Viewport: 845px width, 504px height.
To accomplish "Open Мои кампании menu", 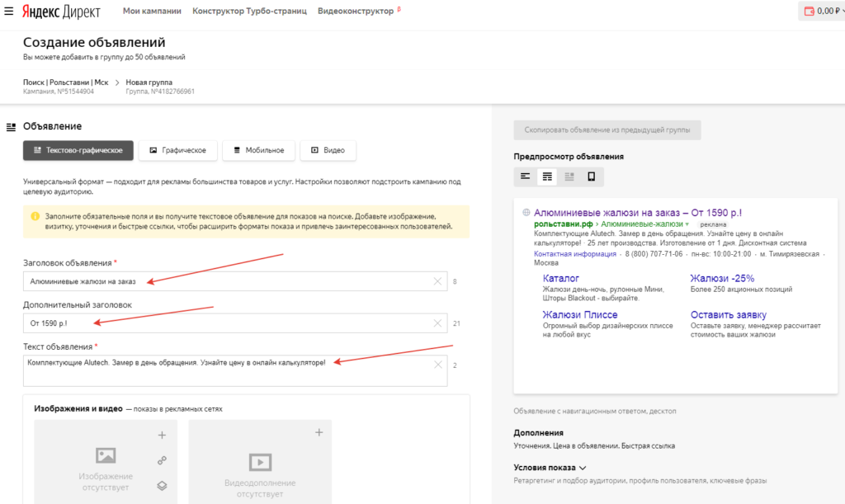I will pos(152,11).
